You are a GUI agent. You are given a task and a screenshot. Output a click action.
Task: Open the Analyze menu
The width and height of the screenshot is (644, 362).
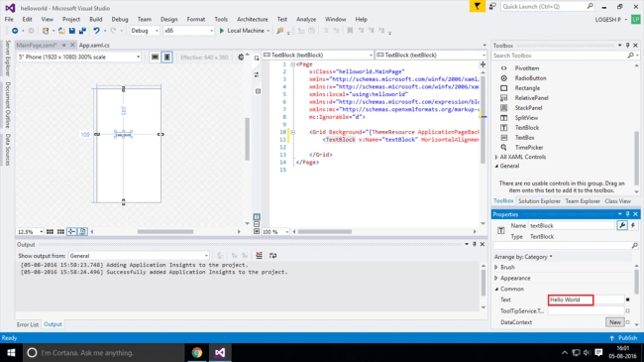(x=306, y=19)
